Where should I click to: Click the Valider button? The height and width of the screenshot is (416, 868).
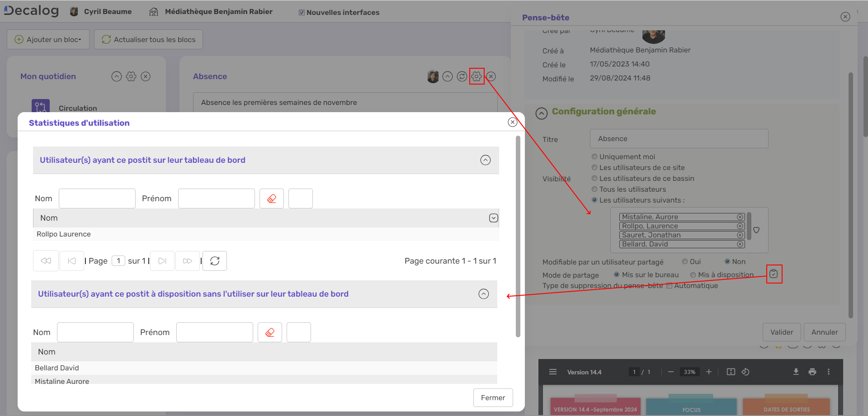781,332
